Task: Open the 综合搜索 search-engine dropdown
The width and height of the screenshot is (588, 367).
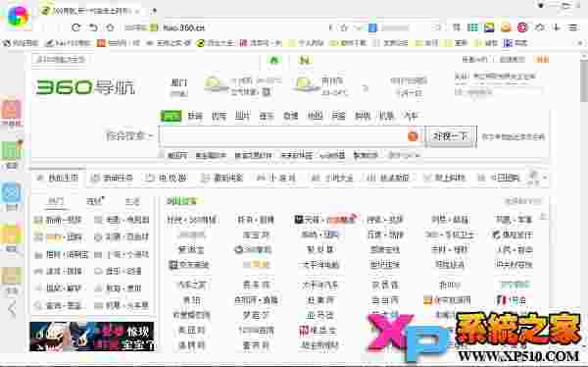Action: (x=129, y=135)
